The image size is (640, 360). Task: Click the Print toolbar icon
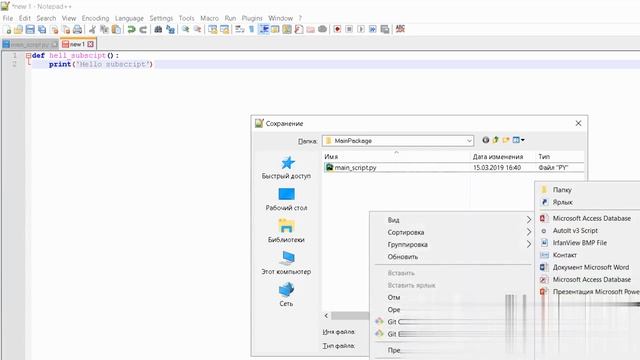78,29
